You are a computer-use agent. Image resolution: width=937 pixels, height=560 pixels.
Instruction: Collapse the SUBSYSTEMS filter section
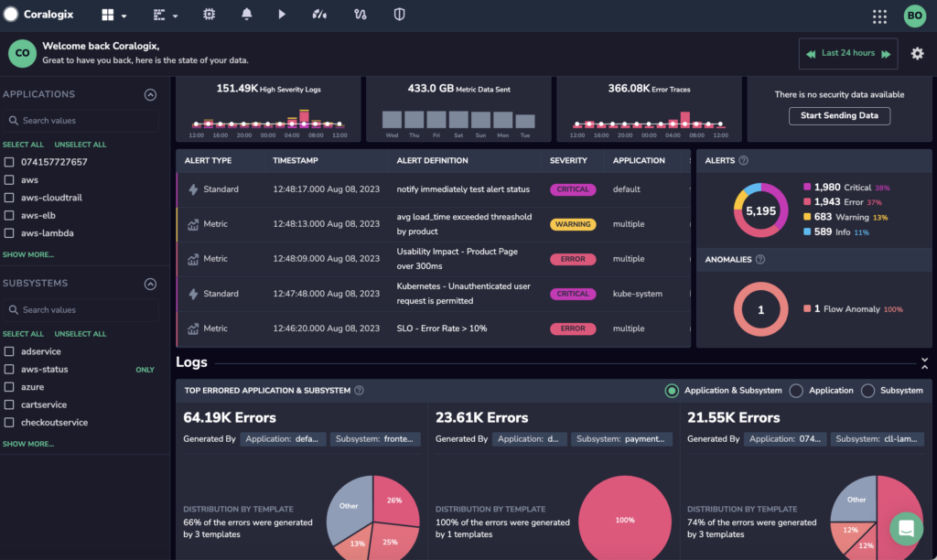pyautogui.click(x=150, y=284)
